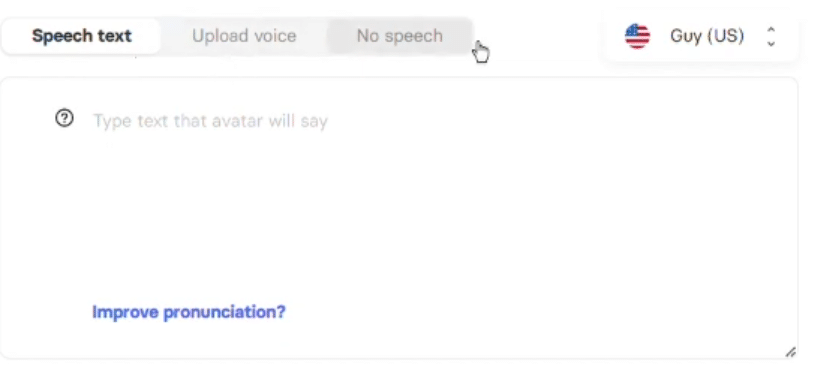Open the Improve pronunciation? link
Screen dimensions: 813x366
tap(189, 312)
